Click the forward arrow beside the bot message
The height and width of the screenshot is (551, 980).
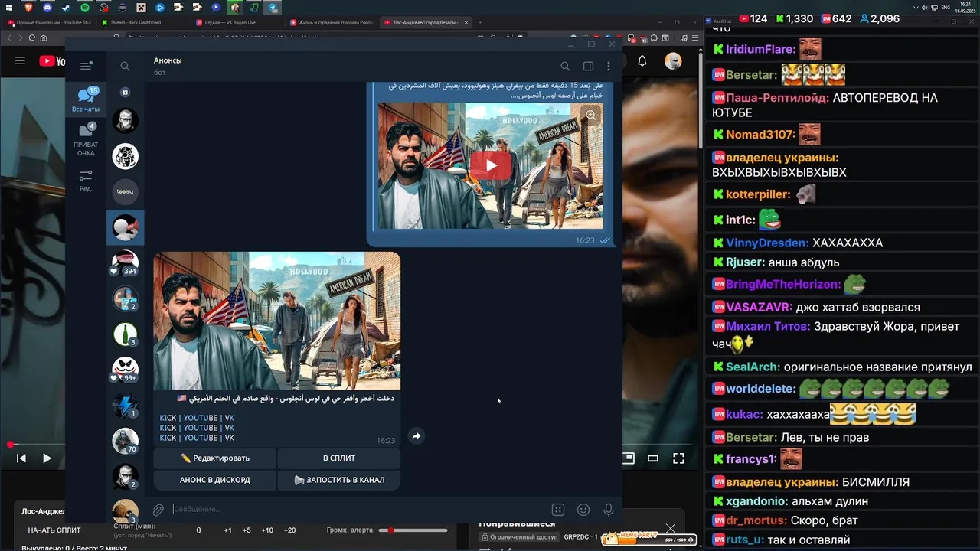coord(416,436)
